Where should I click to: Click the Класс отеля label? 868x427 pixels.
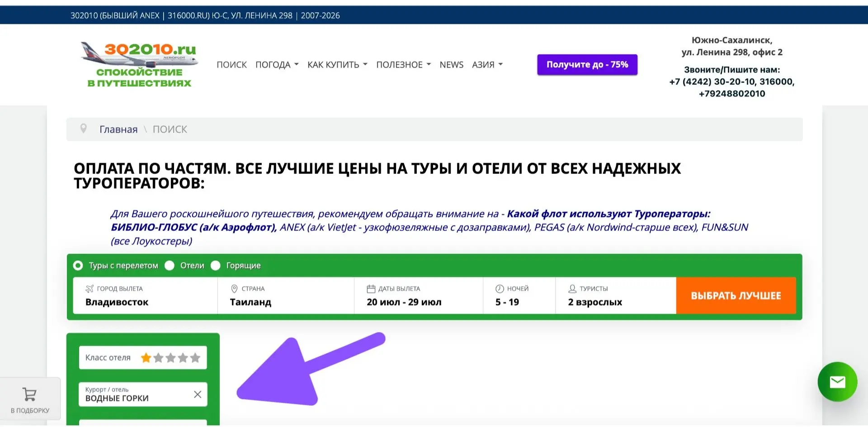(108, 358)
